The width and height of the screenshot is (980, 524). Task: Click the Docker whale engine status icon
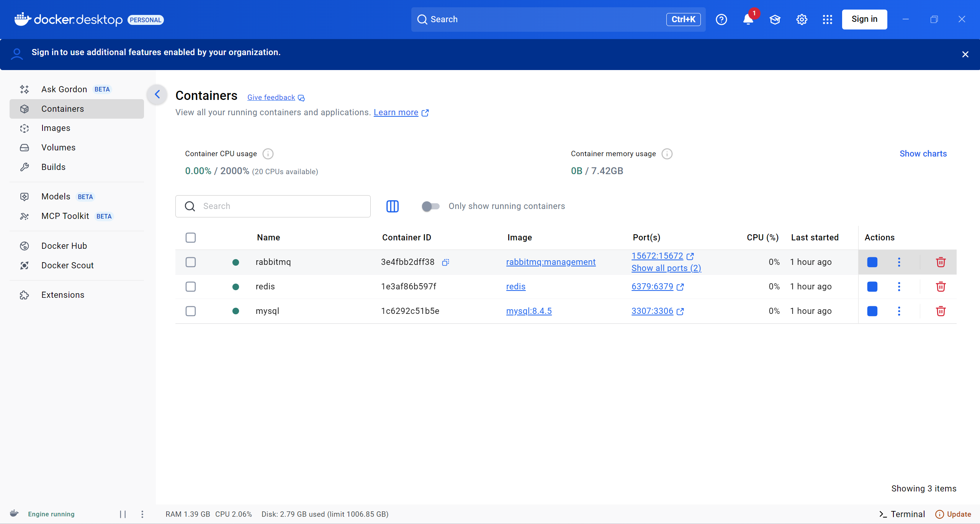pyautogui.click(x=14, y=513)
